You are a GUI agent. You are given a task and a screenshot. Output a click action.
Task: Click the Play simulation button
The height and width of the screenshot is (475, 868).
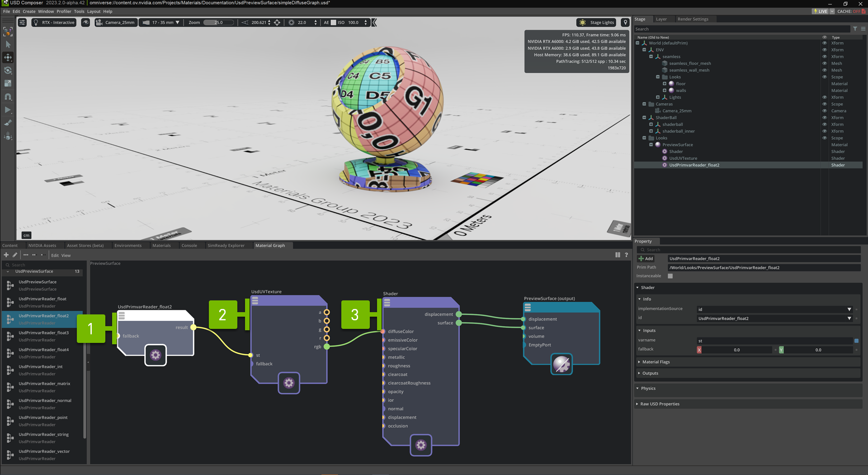8,110
